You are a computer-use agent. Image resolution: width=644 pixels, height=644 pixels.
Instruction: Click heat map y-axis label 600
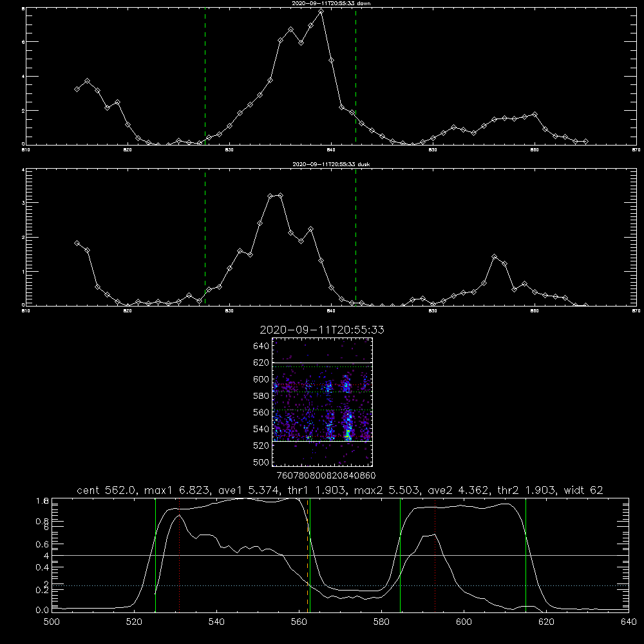[x=261, y=379]
